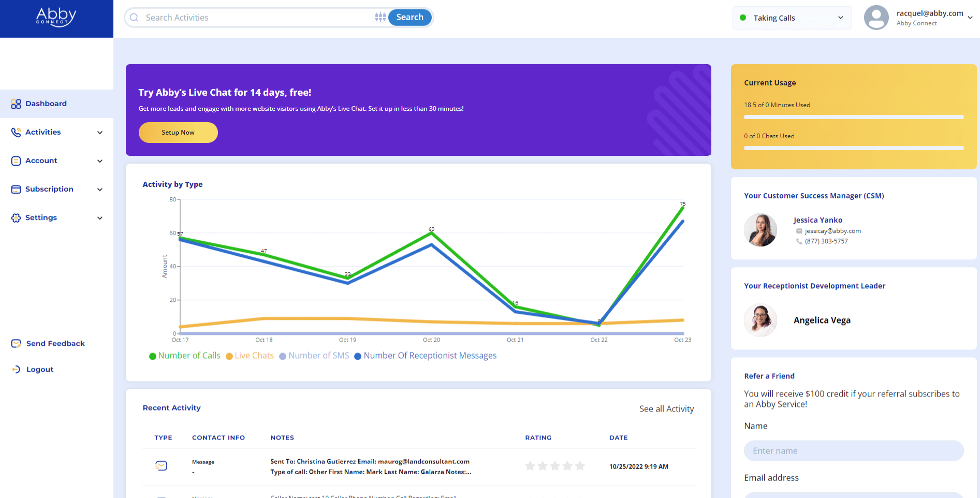Expand the Activities submenu chevron

pyautogui.click(x=100, y=133)
